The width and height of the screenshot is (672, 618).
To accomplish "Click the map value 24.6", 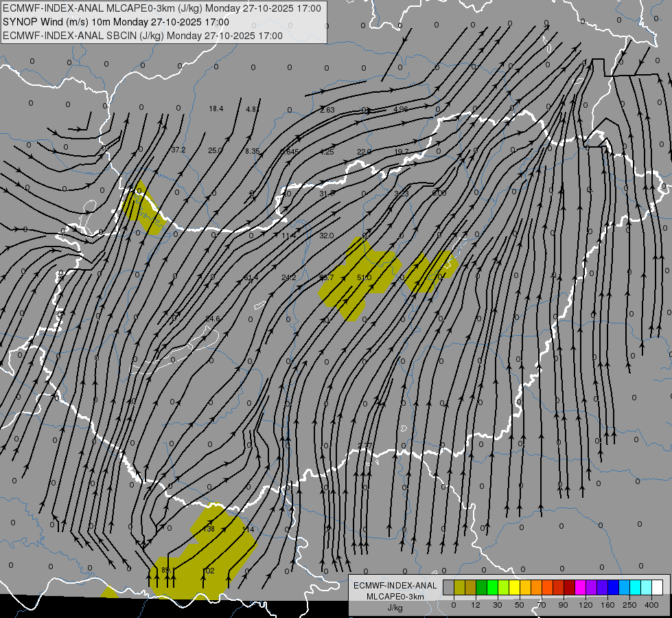I will point(213,319).
